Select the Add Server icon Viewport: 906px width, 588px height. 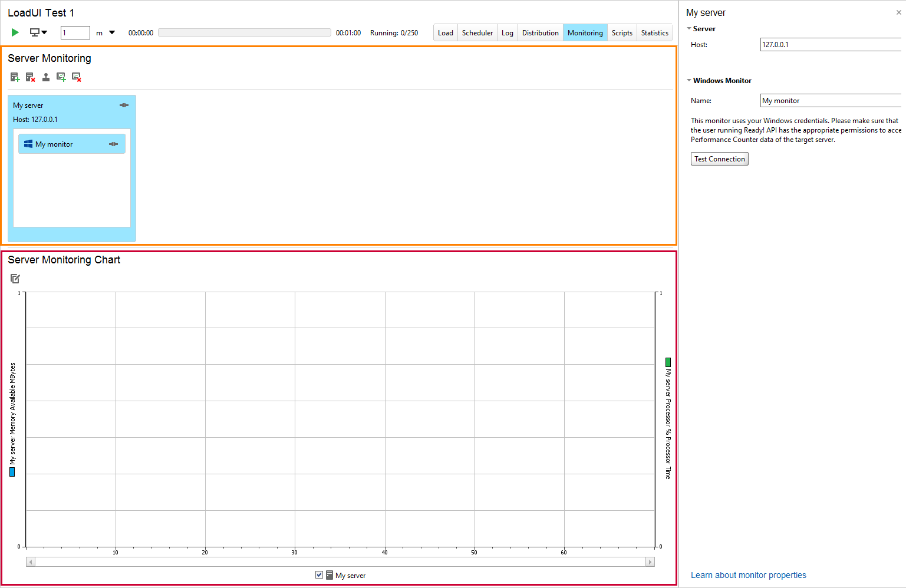coord(15,77)
